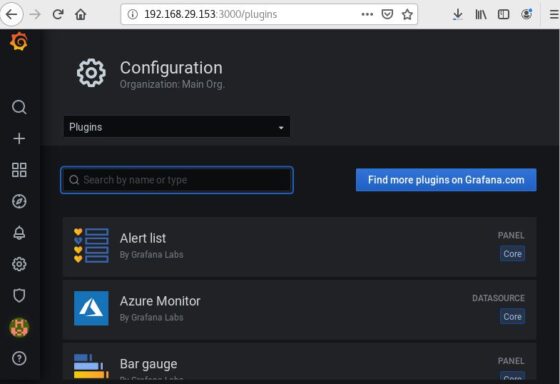This screenshot has width=560, height=384.
Task: Click the DATASOURCE label on Azure Monitor
Action: click(x=498, y=298)
